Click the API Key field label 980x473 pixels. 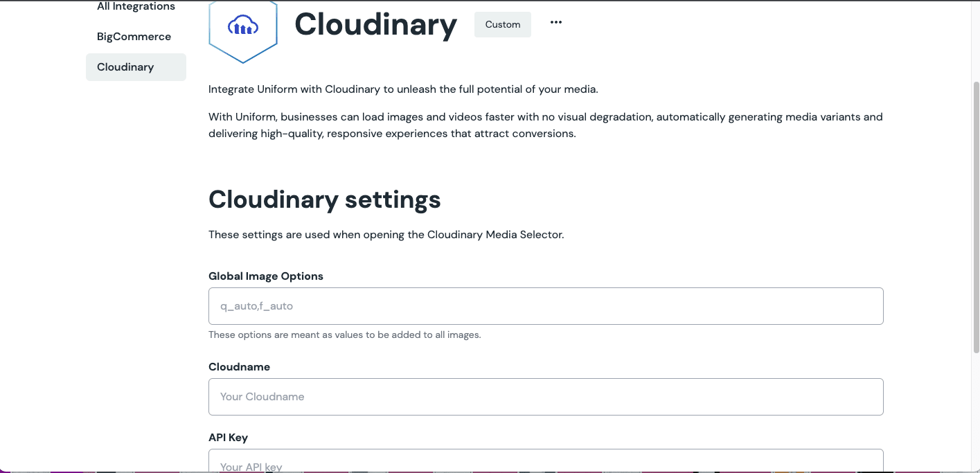(x=228, y=437)
